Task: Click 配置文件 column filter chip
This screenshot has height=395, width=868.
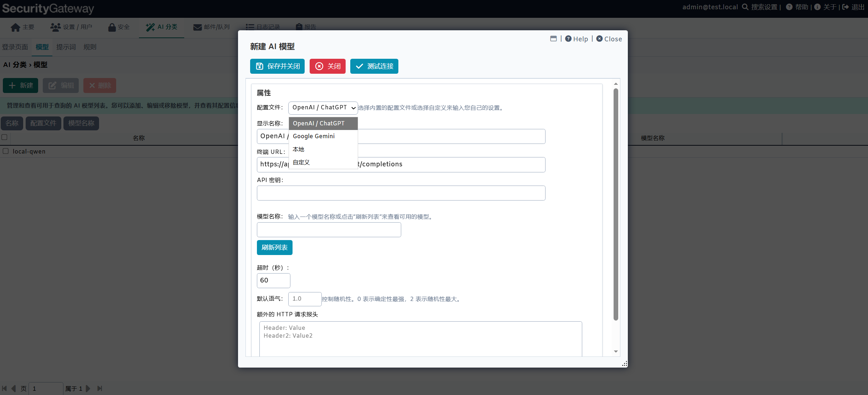Action: point(43,123)
